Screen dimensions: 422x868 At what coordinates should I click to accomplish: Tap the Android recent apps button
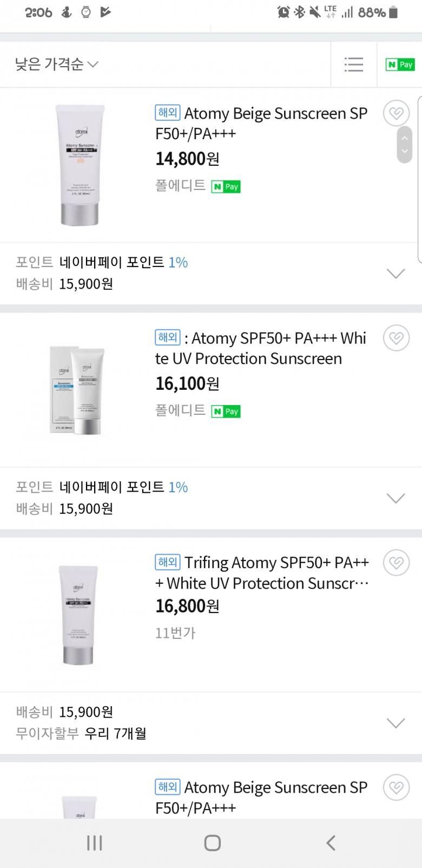click(95, 843)
